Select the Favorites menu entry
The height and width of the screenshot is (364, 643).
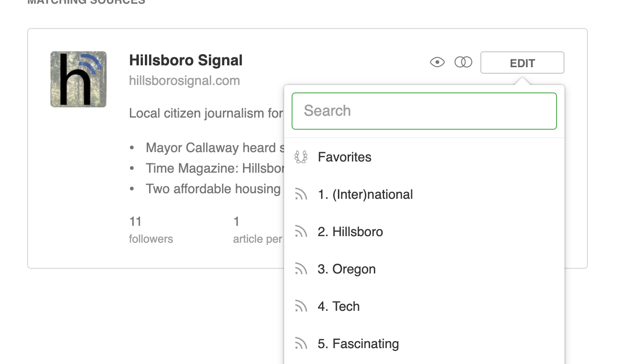point(344,157)
